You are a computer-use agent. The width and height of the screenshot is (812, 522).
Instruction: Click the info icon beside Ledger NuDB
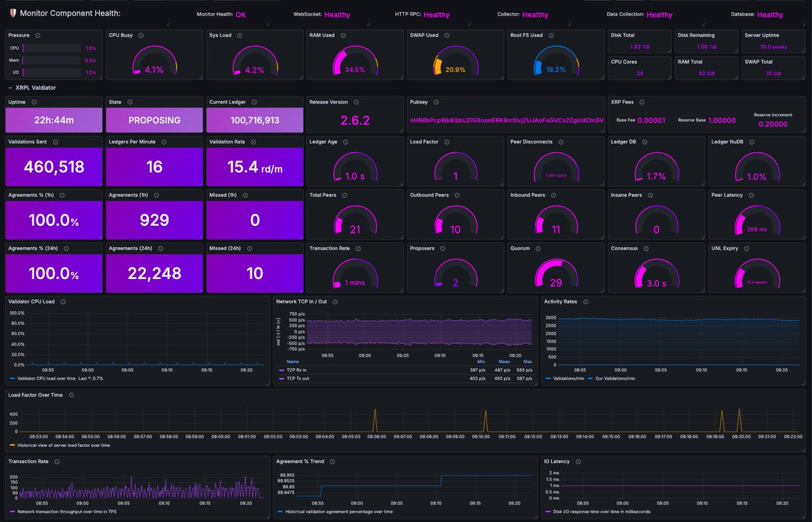pyautogui.click(x=750, y=142)
